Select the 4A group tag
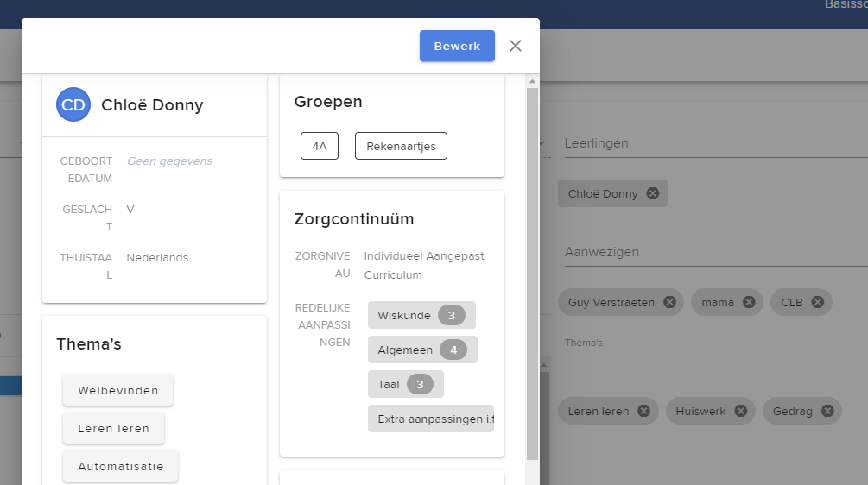 (x=320, y=147)
